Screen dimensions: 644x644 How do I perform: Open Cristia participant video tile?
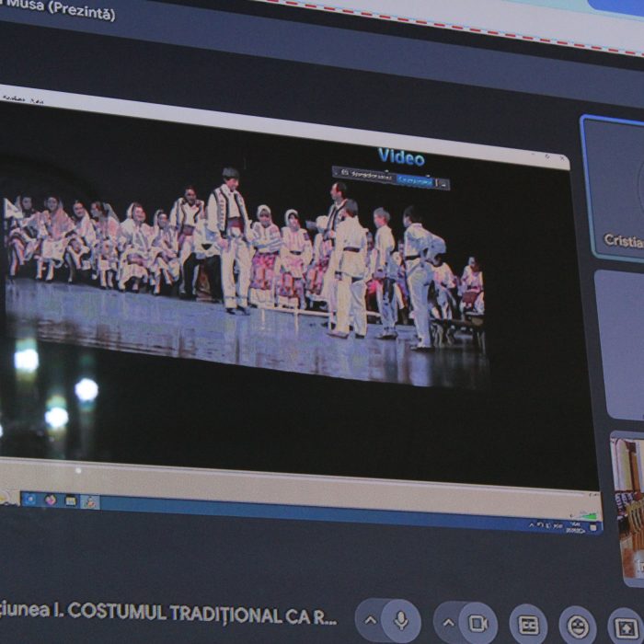615,189
